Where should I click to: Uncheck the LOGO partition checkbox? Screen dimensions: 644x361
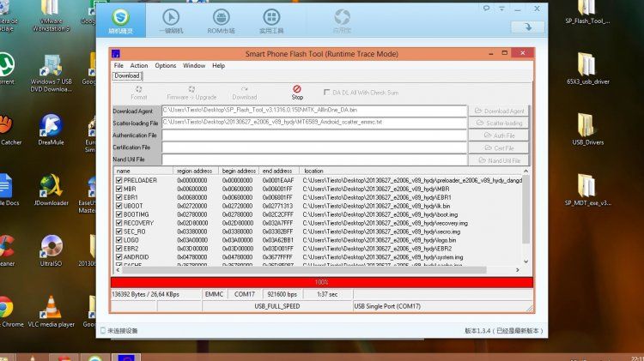[118, 240]
